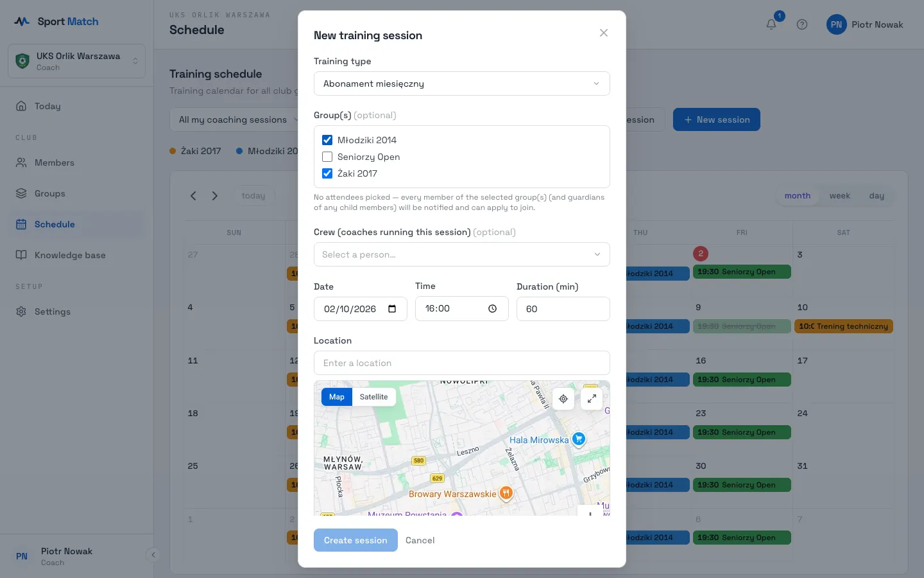Click the today button in calendar
The width and height of the screenshot is (924, 578).
pos(253,196)
